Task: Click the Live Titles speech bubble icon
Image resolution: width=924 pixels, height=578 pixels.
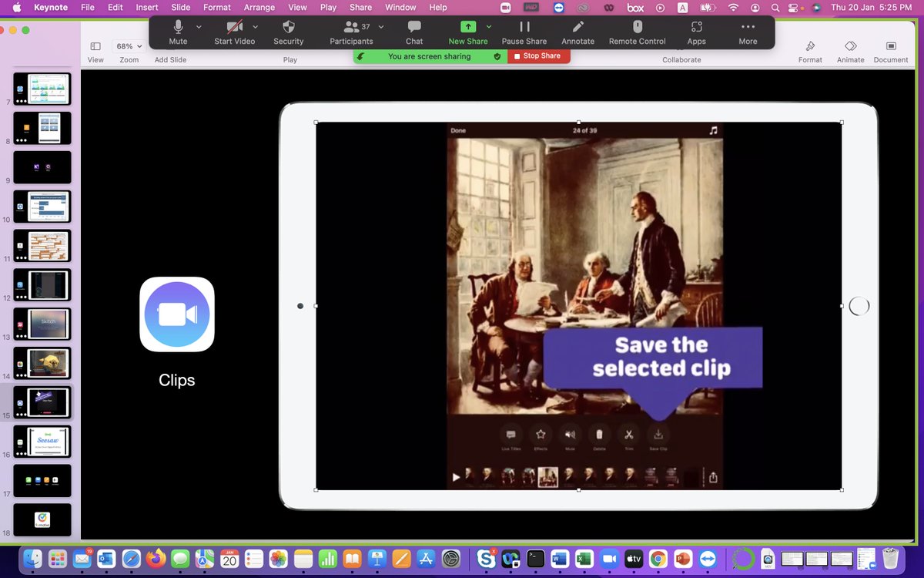Action: coord(511,435)
